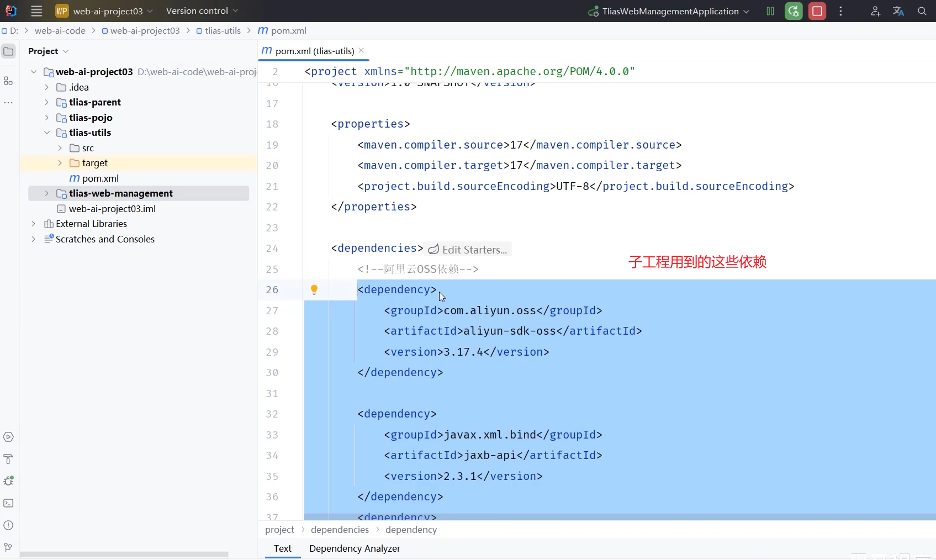Click the sticky <project xmlns line

[x=469, y=72]
